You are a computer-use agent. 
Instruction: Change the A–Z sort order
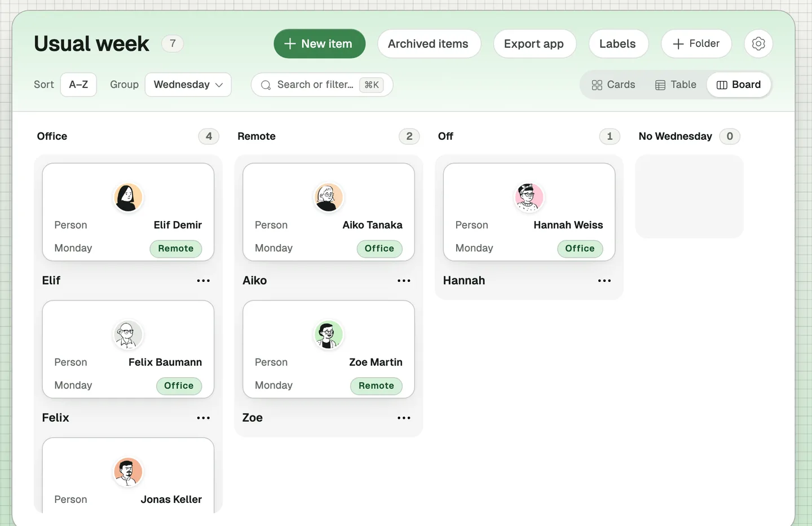pos(78,85)
